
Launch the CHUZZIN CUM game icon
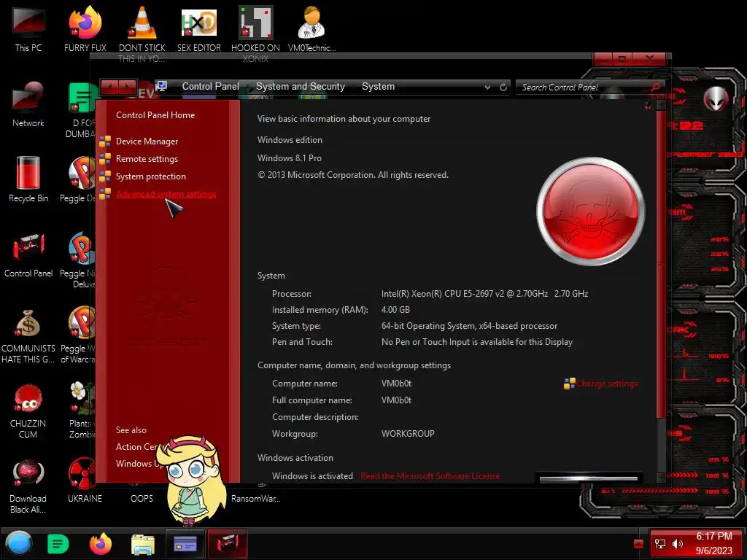tap(28, 411)
